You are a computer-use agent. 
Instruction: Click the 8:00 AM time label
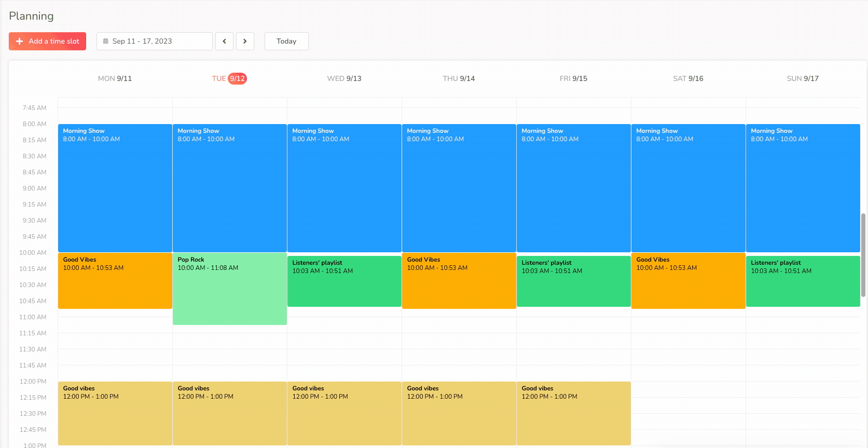click(34, 124)
